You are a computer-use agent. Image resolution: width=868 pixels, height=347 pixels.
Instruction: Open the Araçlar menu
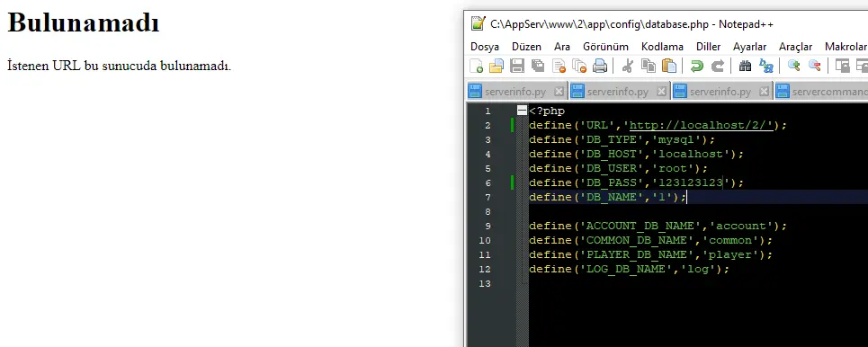click(795, 47)
